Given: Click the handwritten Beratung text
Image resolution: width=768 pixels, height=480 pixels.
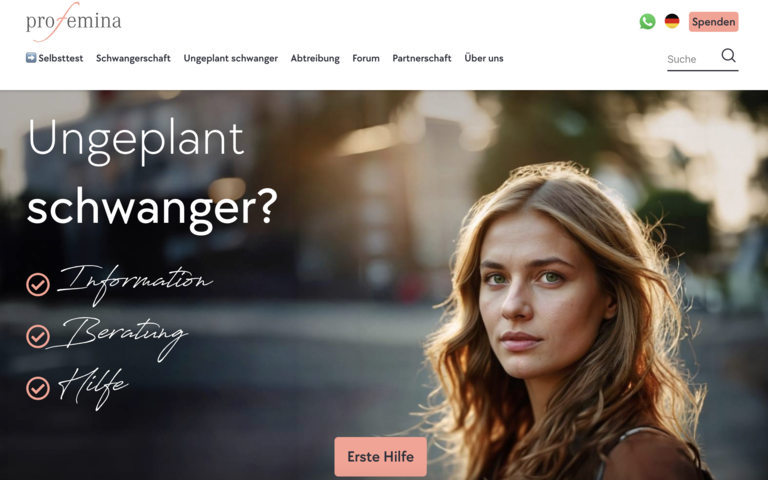Looking at the screenshot, I should pos(118,337).
